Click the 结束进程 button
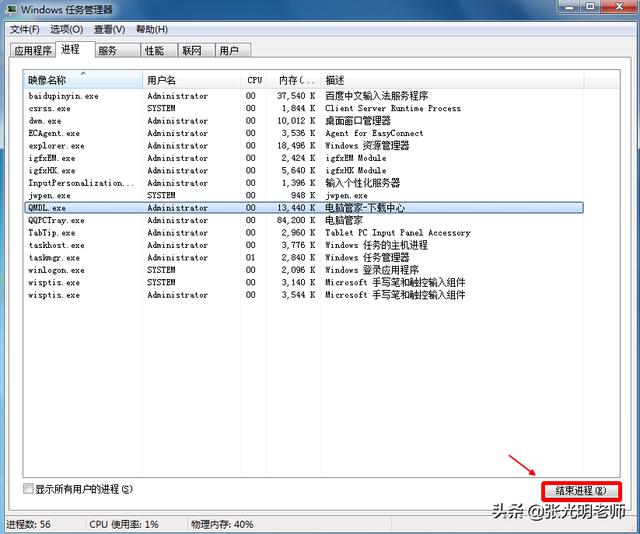 [x=581, y=491]
